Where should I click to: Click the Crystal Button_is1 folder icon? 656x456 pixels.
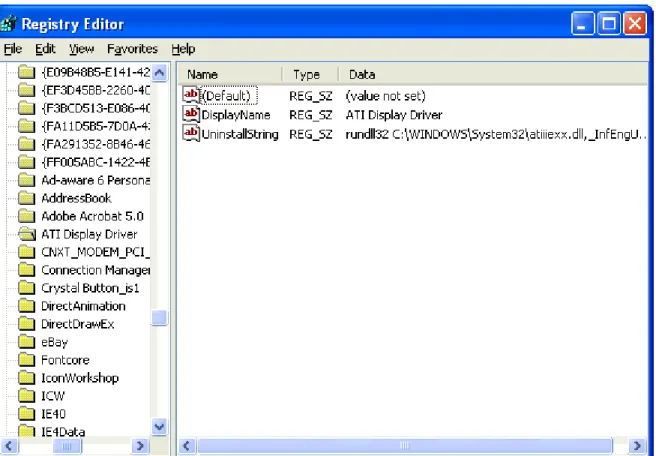27,288
